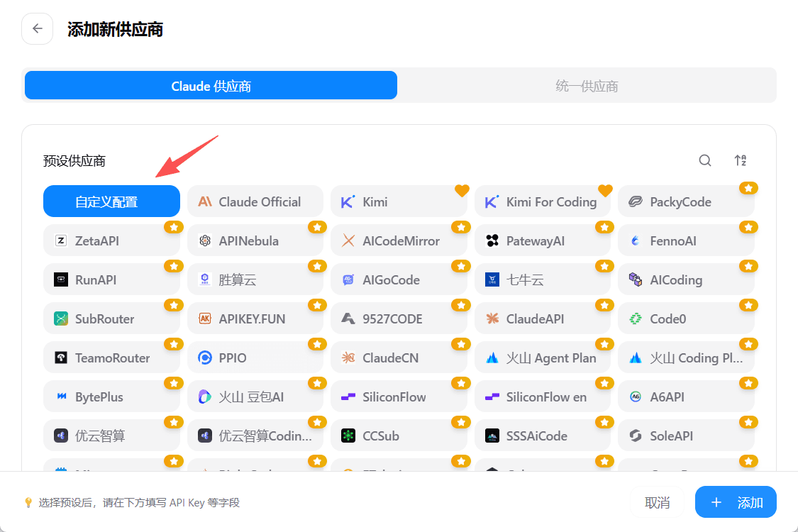798x532 pixels.
Task: Choose the SubRouter provider
Action: tap(111, 318)
